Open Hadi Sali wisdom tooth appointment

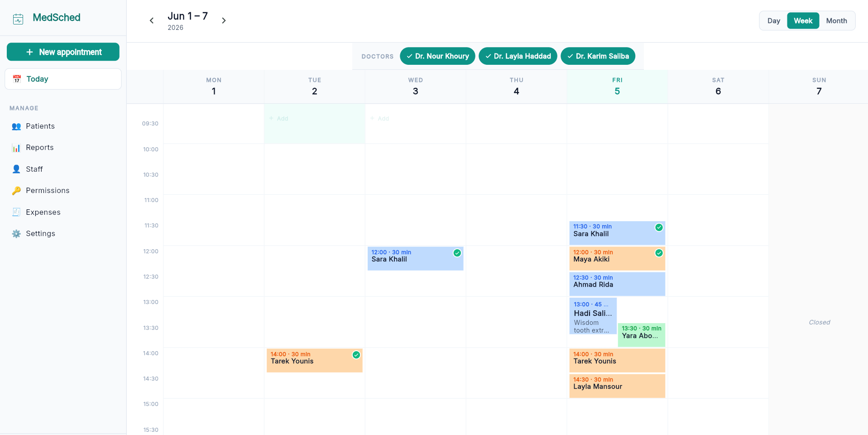593,316
